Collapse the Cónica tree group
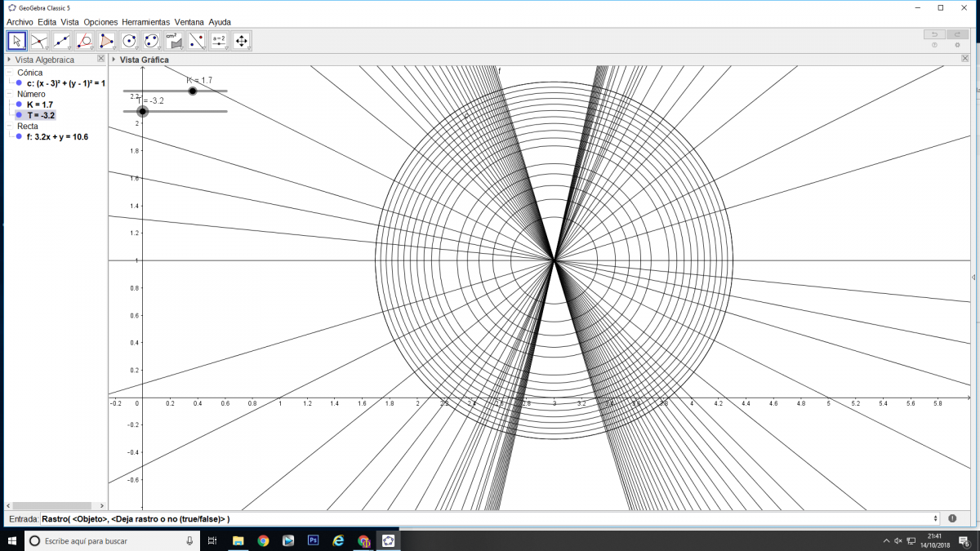 click(x=10, y=73)
